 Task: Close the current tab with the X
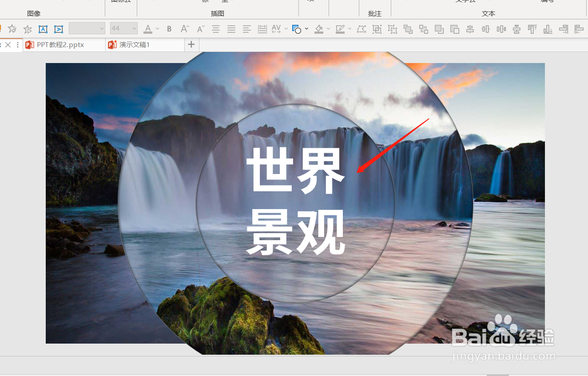[x=8, y=45]
